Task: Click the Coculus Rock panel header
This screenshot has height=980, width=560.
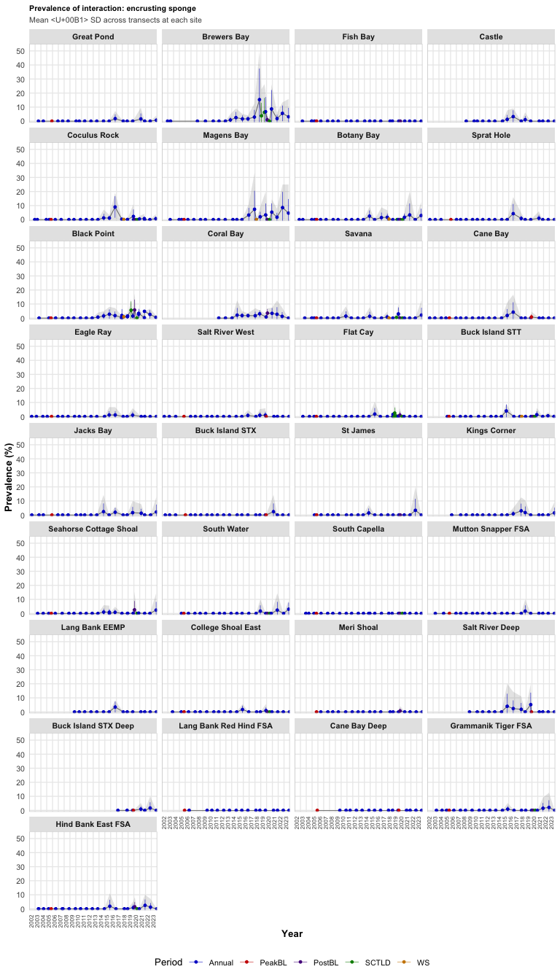Action: pos(93,135)
